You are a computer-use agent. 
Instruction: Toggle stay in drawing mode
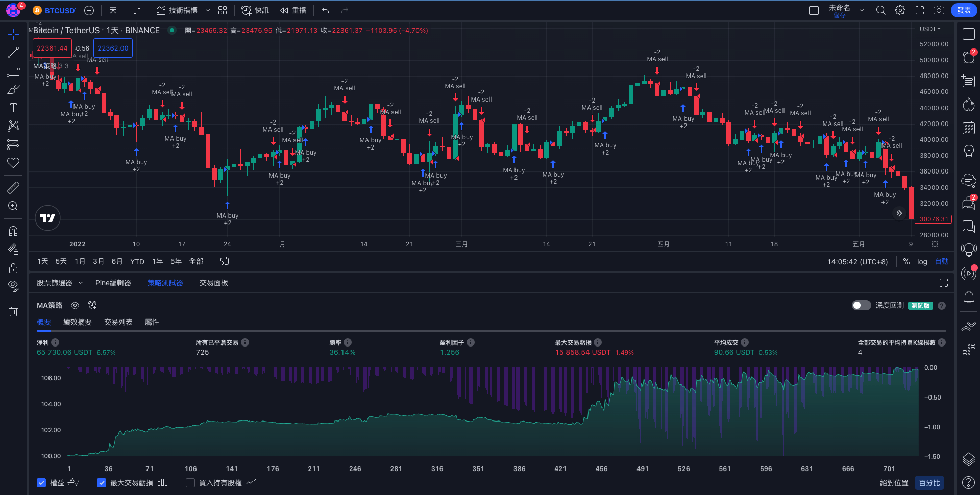pos(13,249)
